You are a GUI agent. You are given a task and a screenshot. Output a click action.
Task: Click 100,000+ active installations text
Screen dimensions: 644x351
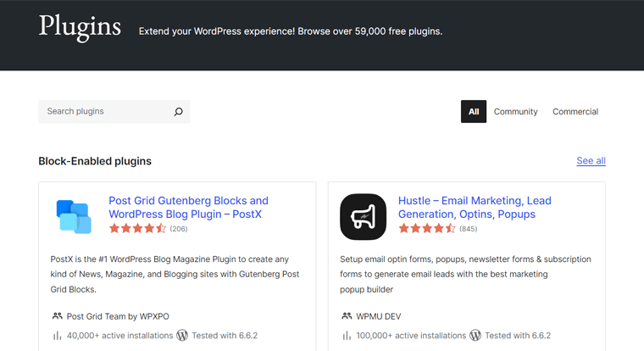(411, 336)
